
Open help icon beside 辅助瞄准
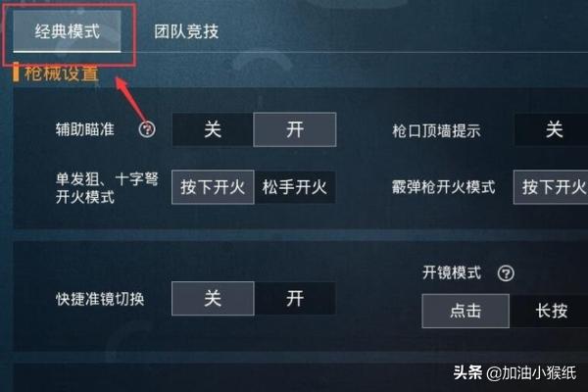(147, 129)
